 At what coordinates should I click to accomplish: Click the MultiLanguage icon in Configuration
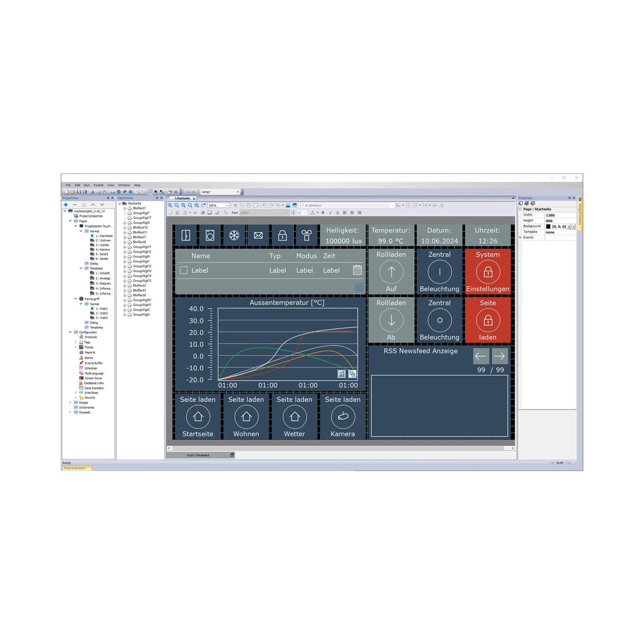[81, 373]
